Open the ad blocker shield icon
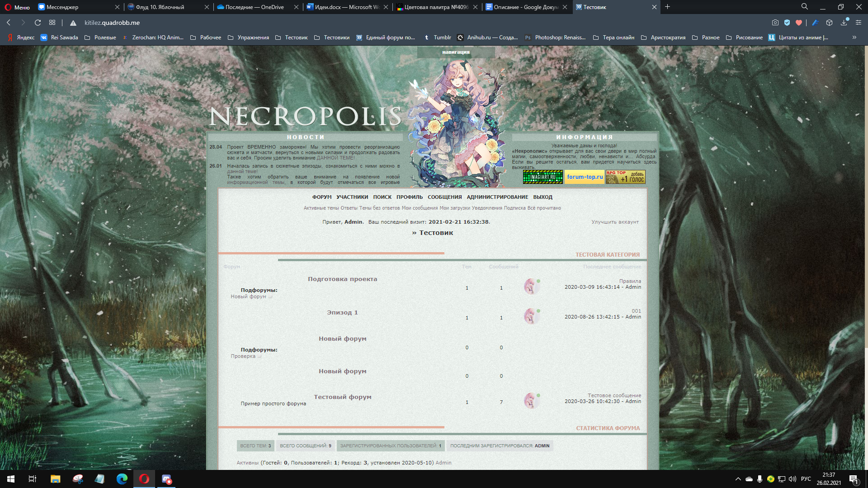The height and width of the screenshot is (488, 868). (787, 23)
